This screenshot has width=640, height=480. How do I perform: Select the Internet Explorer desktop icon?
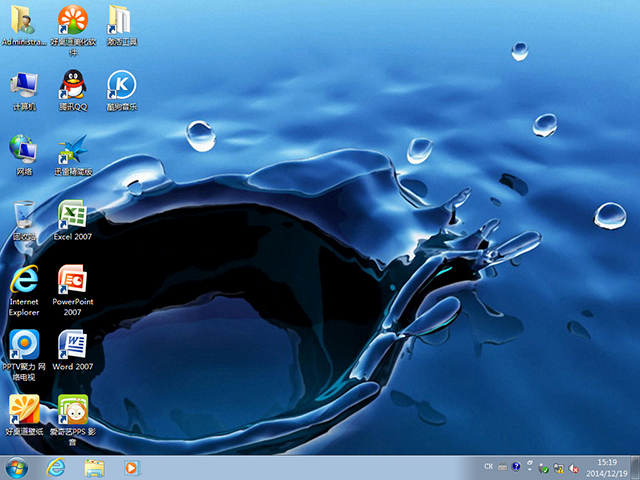tap(24, 280)
